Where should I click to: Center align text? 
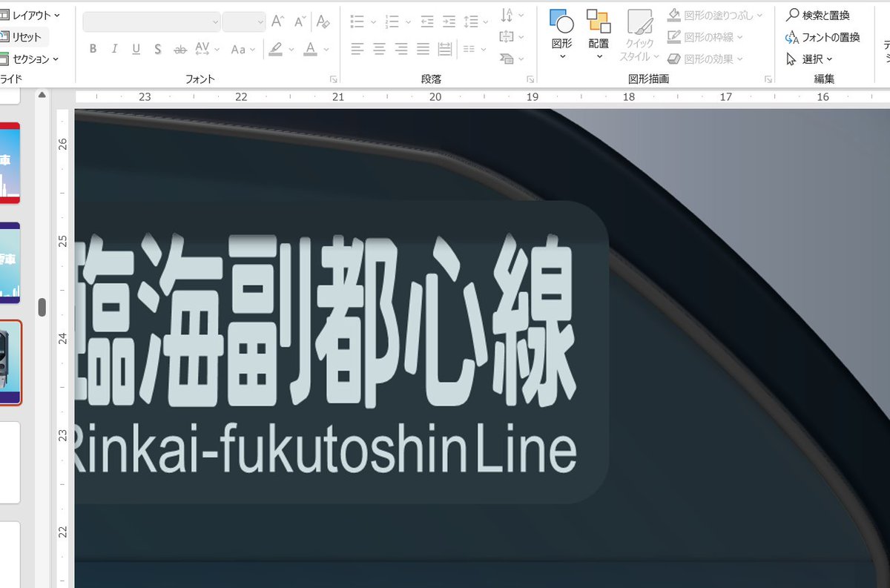pos(379,50)
